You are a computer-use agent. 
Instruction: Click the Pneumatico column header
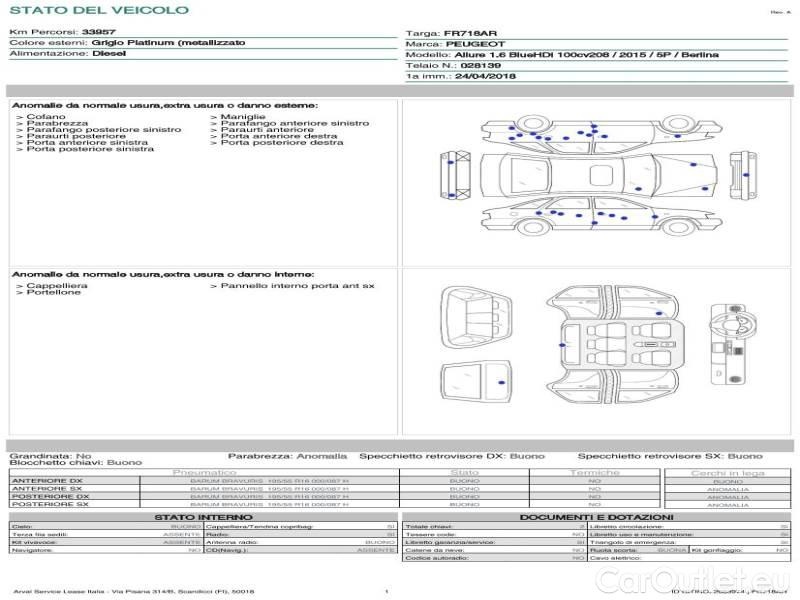[205, 472]
